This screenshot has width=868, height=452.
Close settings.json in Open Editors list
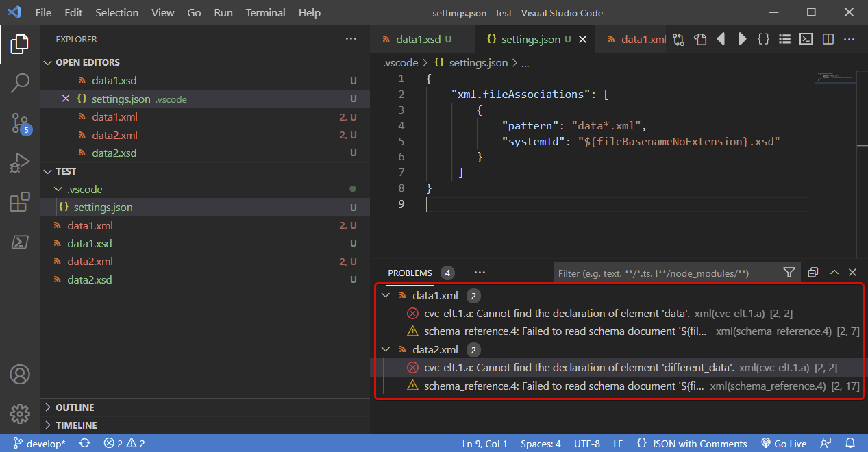click(x=66, y=99)
